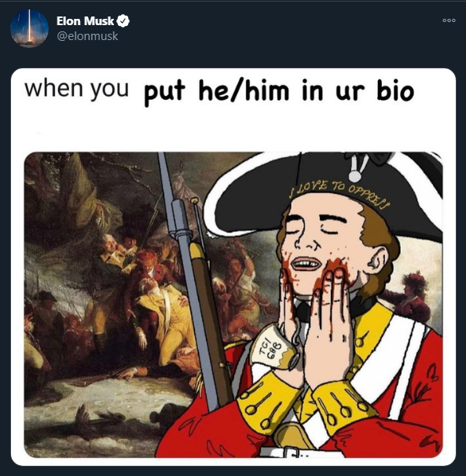Viewport: 466px width, 476px height.
Task: Click the teacup labeled TGI GOB
Action: click(273, 347)
